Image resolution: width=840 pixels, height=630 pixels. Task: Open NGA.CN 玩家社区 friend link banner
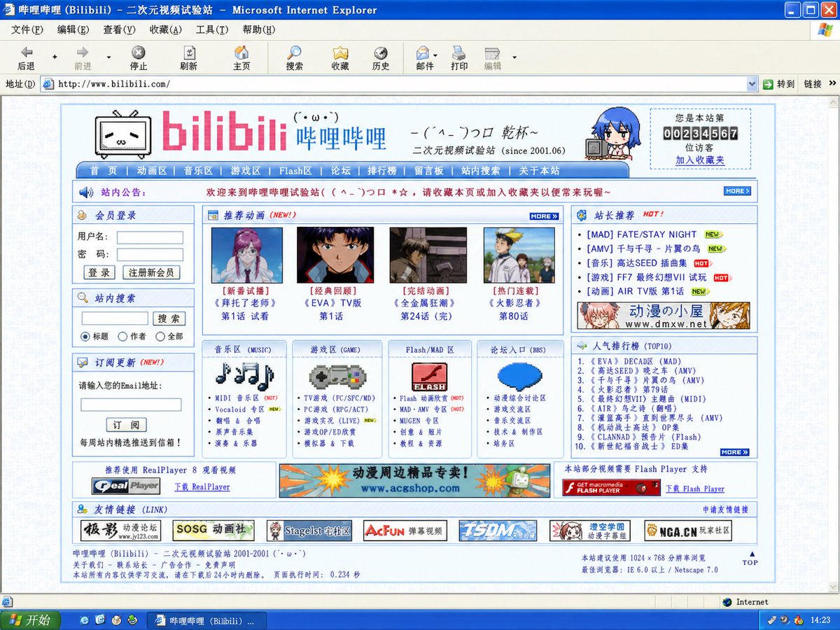tap(687, 531)
